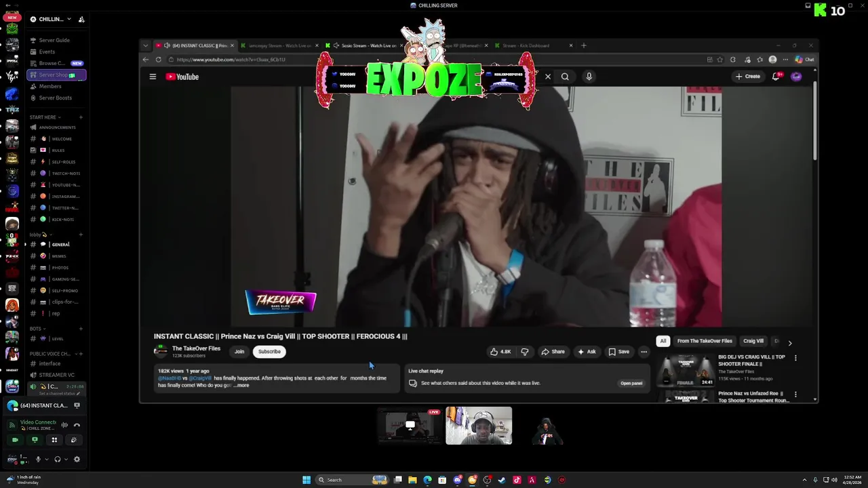Select From The TakeOver Files chip
The width and height of the screenshot is (868, 488).
click(705, 341)
